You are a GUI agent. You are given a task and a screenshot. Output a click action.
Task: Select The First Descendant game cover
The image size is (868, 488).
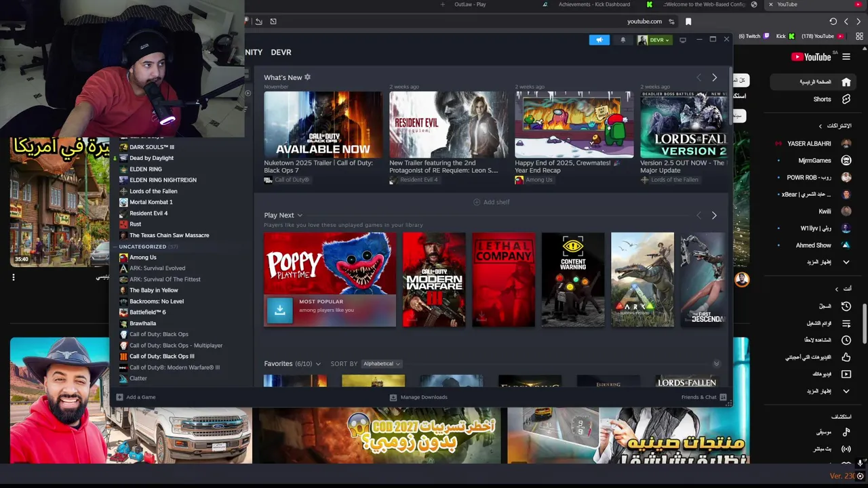pos(703,279)
